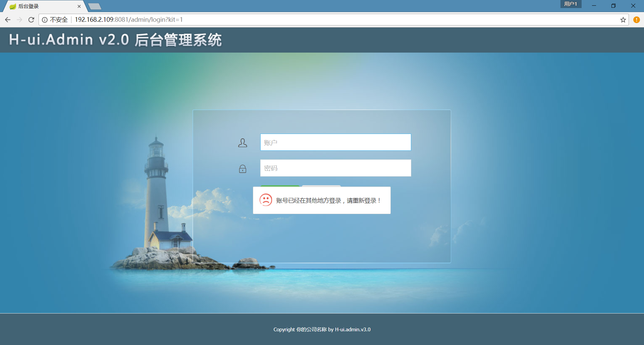Minimize the browser window

tap(594, 6)
